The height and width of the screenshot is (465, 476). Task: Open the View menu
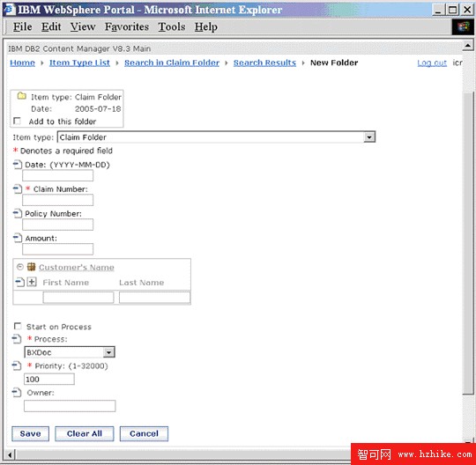[83, 26]
